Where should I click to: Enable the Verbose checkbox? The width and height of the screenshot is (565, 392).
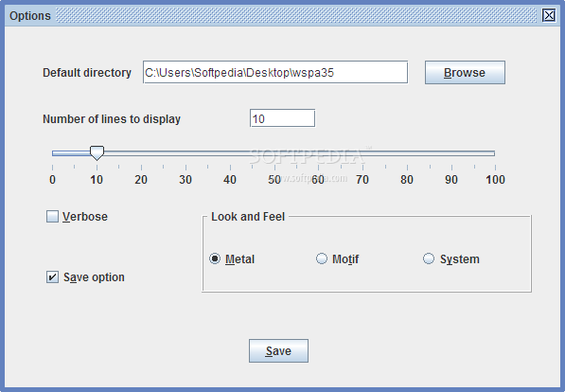click(x=52, y=217)
